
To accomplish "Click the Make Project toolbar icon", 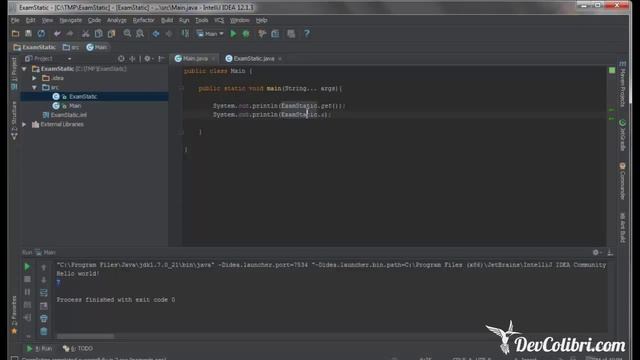I will [x=185, y=34].
